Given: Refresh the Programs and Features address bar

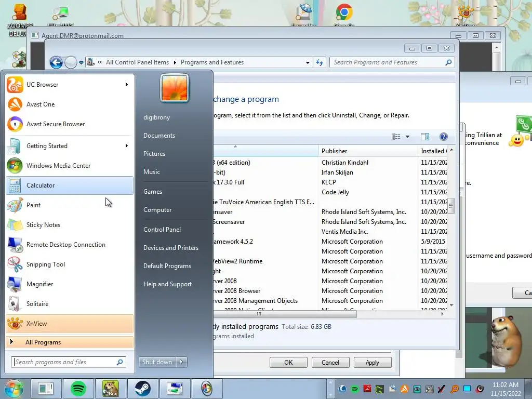Looking at the screenshot, I should click(320, 62).
